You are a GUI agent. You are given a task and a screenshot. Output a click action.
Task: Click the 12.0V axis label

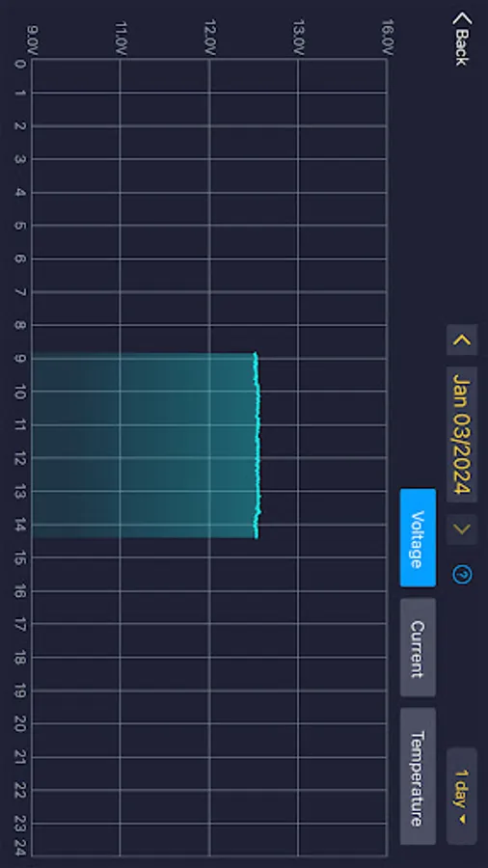point(210,37)
